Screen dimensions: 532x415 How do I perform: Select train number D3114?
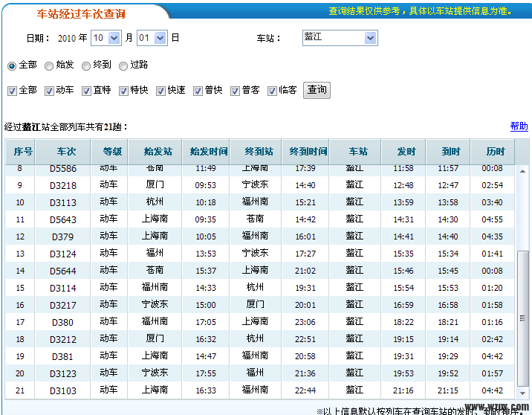[63, 288]
